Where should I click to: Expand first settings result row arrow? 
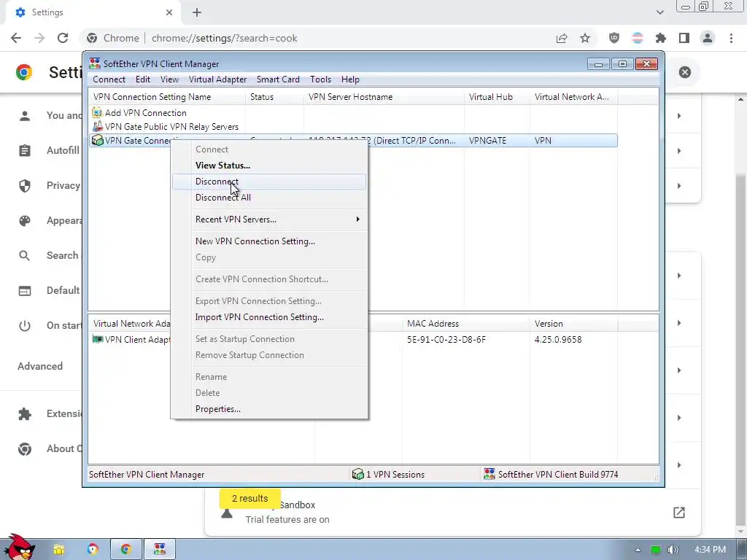click(x=679, y=116)
